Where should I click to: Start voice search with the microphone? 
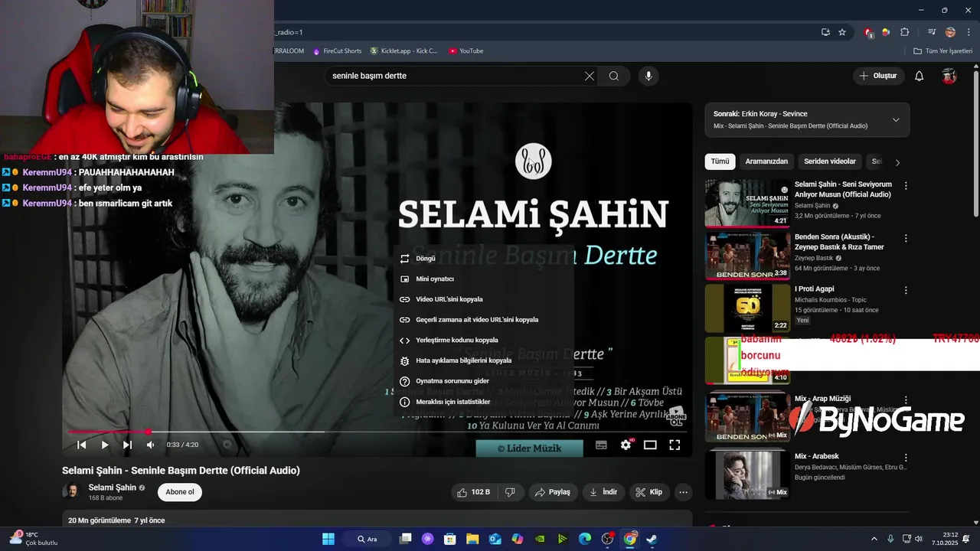648,76
